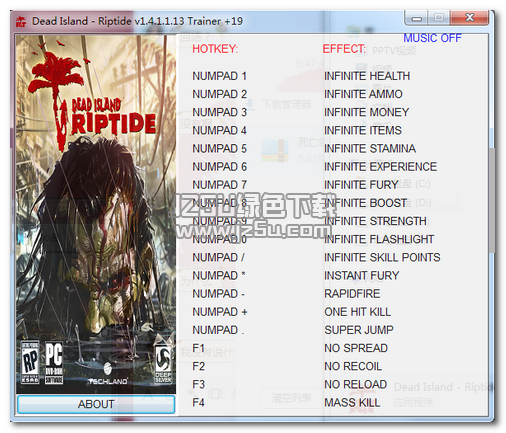
Task: Click the F4 hotkey label
Action: click(x=198, y=403)
